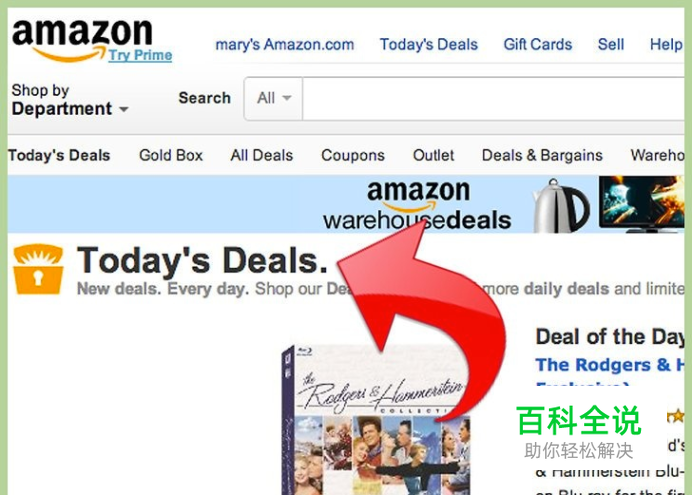
Task: Open the Rodgers & Hammerstein Blu-ray cover image
Action: tap(375, 420)
